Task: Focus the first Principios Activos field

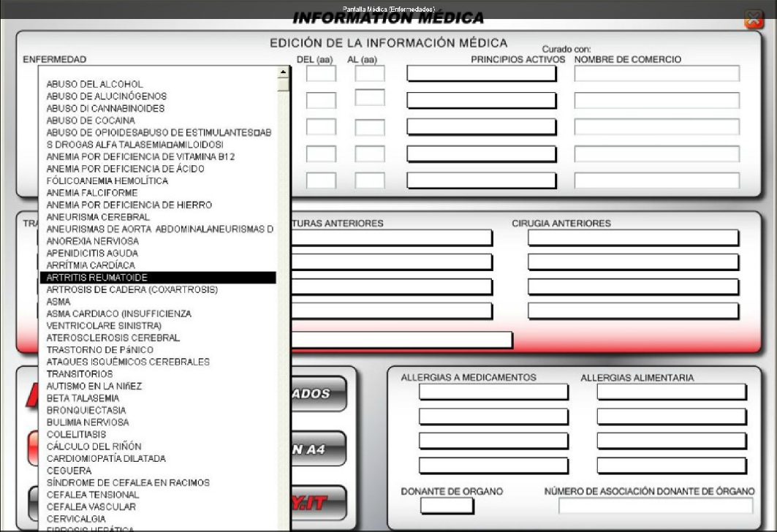Action: click(x=481, y=73)
